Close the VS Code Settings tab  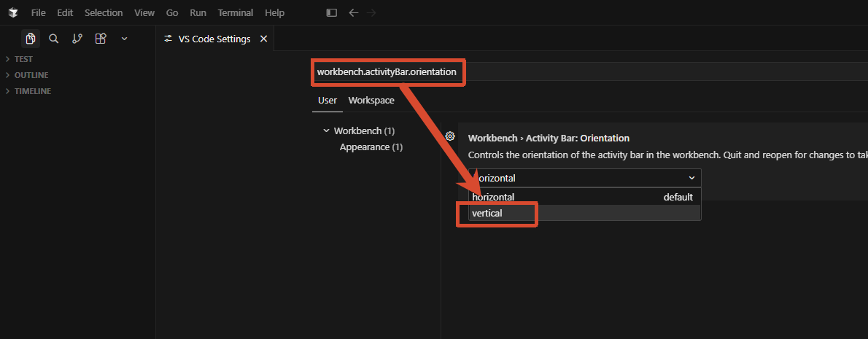coord(263,39)
